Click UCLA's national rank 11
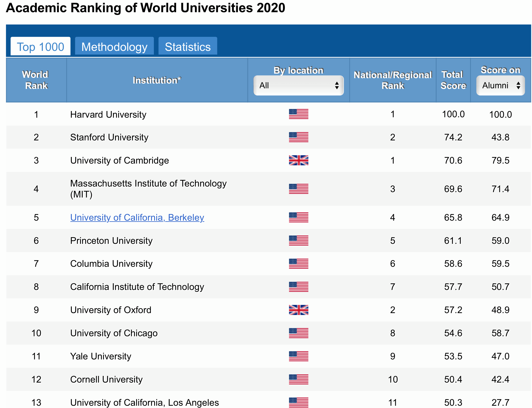 [x=393, y=403]
